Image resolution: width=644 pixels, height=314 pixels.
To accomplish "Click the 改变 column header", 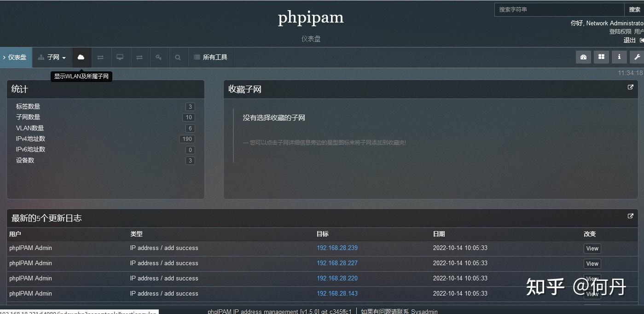I will pyautogui.click(x=590, y=234).
